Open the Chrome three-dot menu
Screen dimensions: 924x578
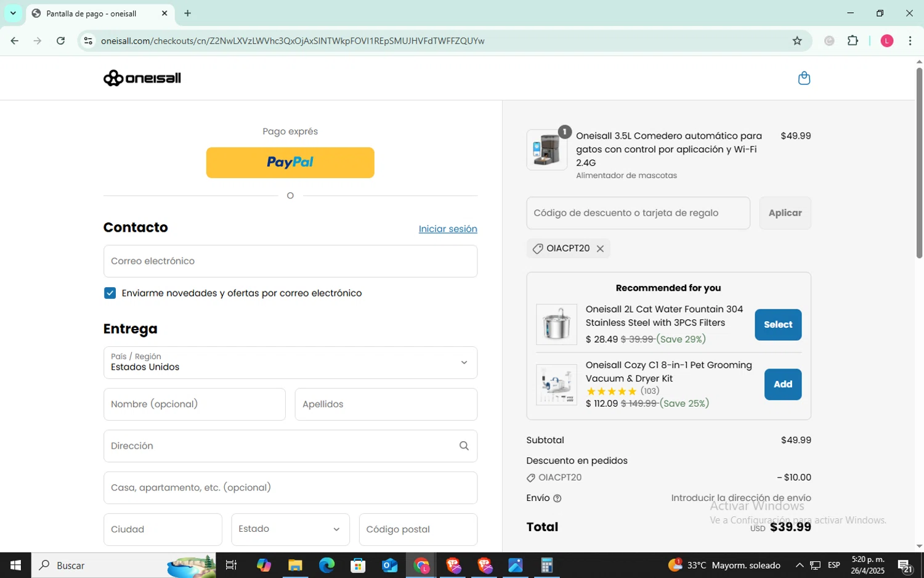pyautogui.click(x=910, y=41)
